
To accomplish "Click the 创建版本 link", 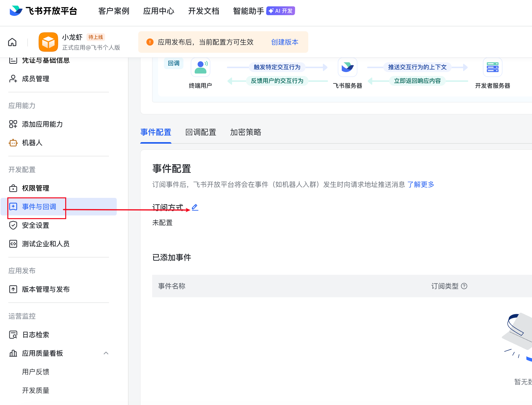I will pos(285,42).
